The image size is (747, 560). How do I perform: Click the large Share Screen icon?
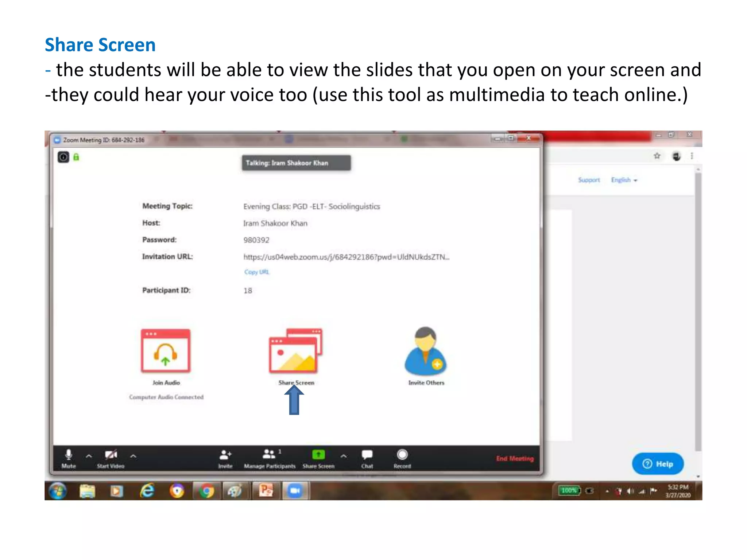coord(296,351)
